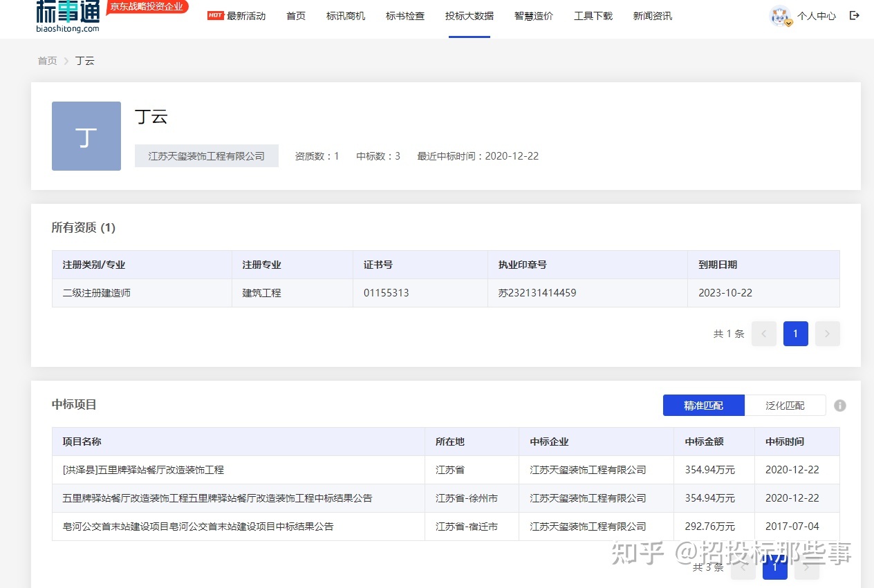Image resolution: width=874 pixels, height=588 pixels.
Task: Open 首页 from the breadcrumb
Action: pos(47,61)
